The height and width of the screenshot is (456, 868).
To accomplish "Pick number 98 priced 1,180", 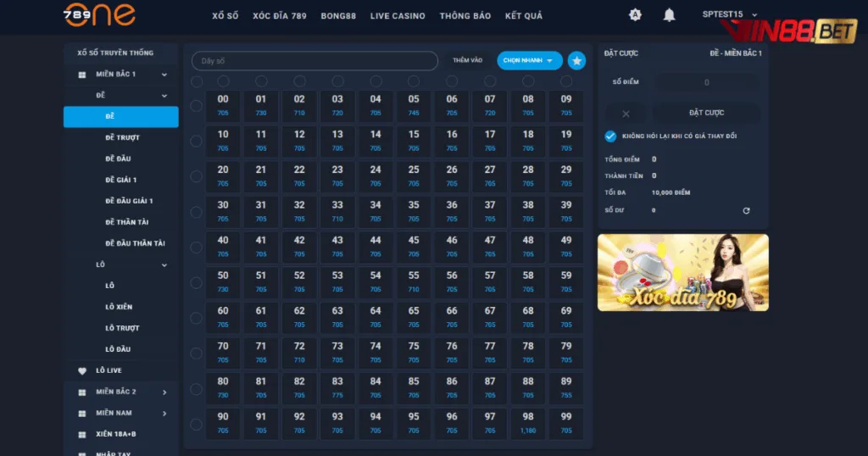I will click(x=528, y=423).
